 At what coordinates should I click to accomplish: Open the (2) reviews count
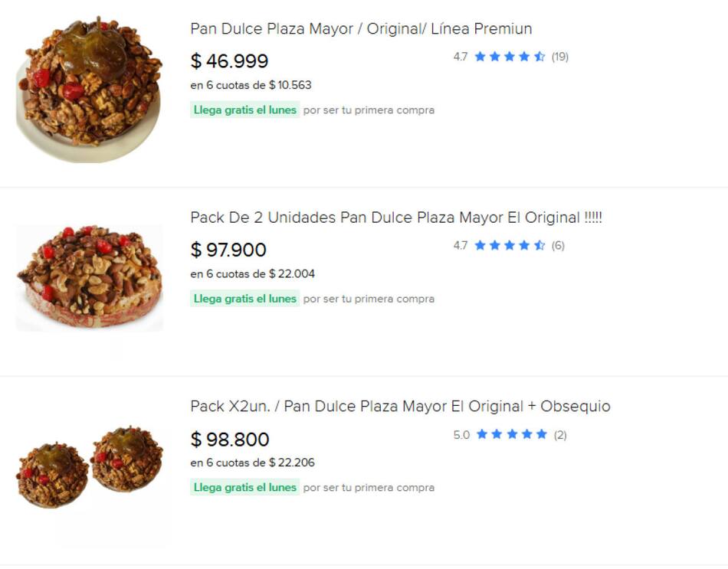pos(560,435)
